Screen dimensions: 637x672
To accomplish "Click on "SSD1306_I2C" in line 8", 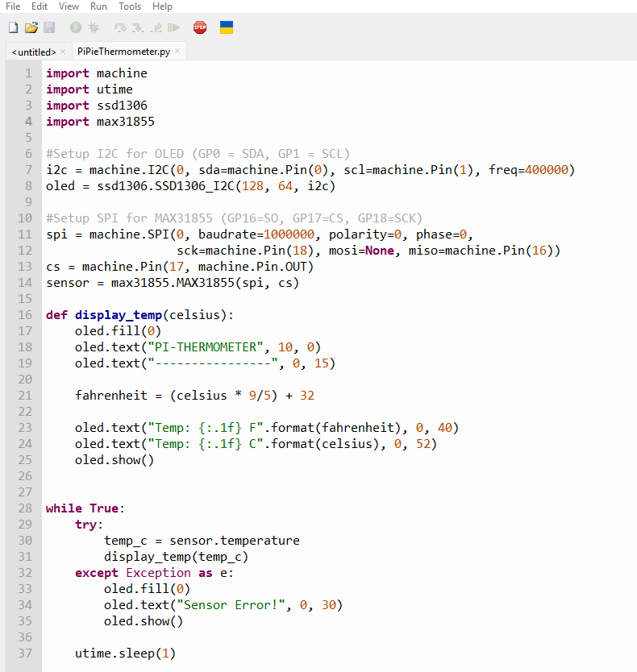I will click(195, 186).
